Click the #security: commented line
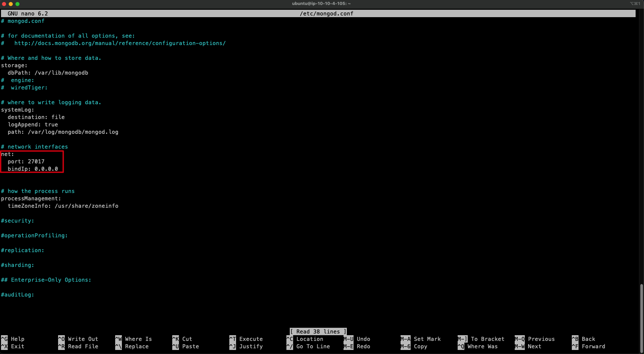Image resolution: width=644 pixels, height=354 pixels. tap(17, 221)
